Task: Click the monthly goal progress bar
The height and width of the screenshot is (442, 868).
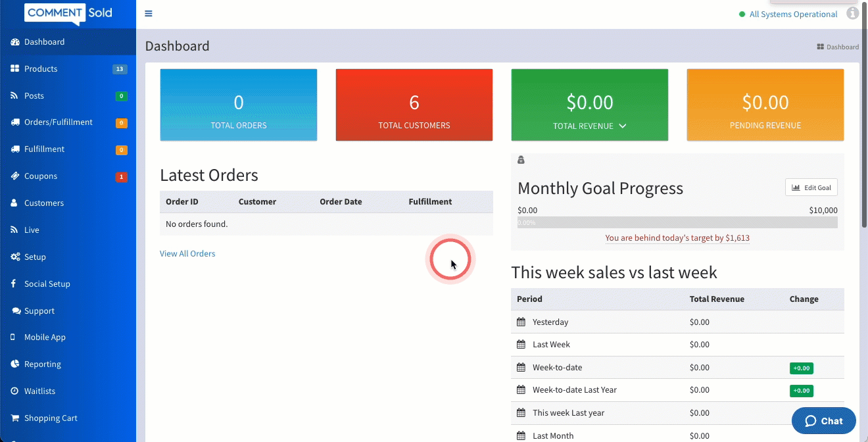Action: [677, 223]
